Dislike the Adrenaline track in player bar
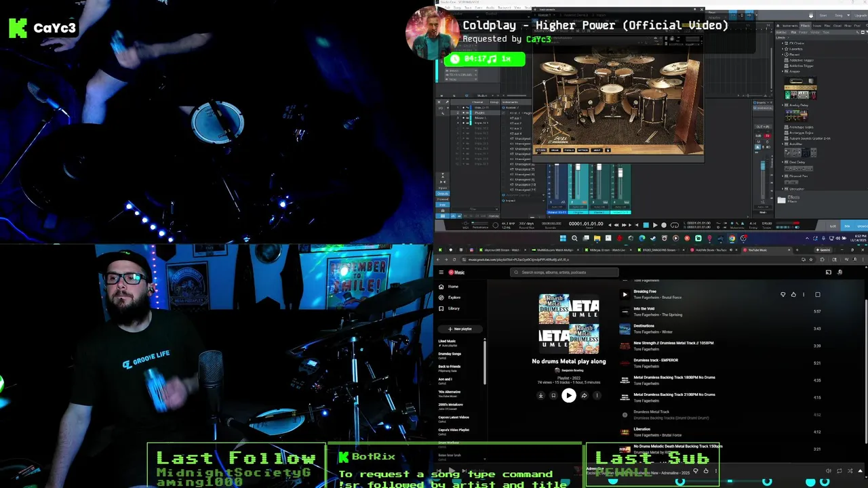 [x=695, y=470]
